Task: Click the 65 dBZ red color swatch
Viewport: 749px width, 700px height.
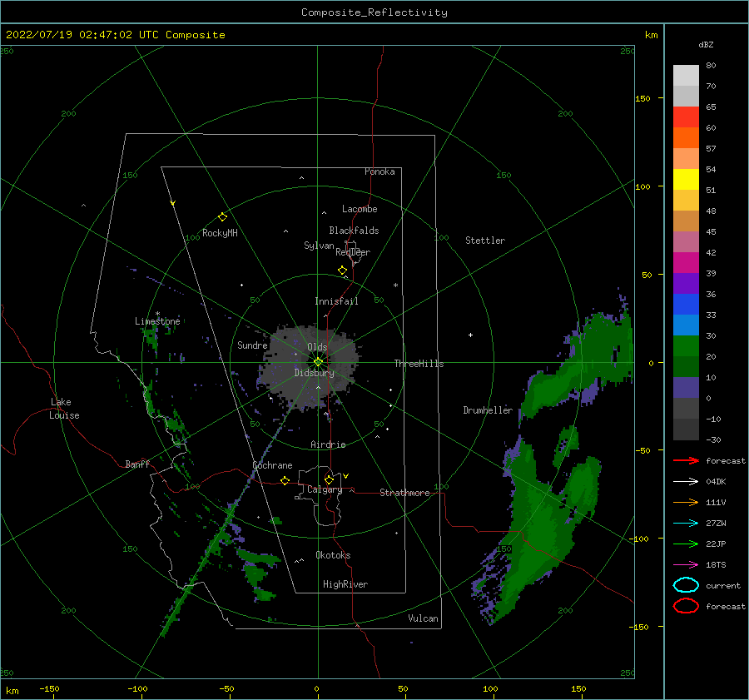Action: pyautogui.click(x=686, y=117)
